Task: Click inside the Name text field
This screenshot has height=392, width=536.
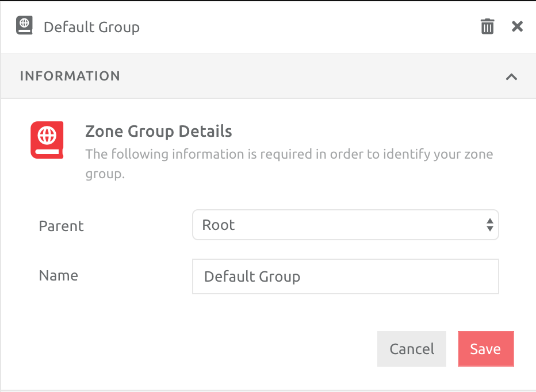Action: 345,276
